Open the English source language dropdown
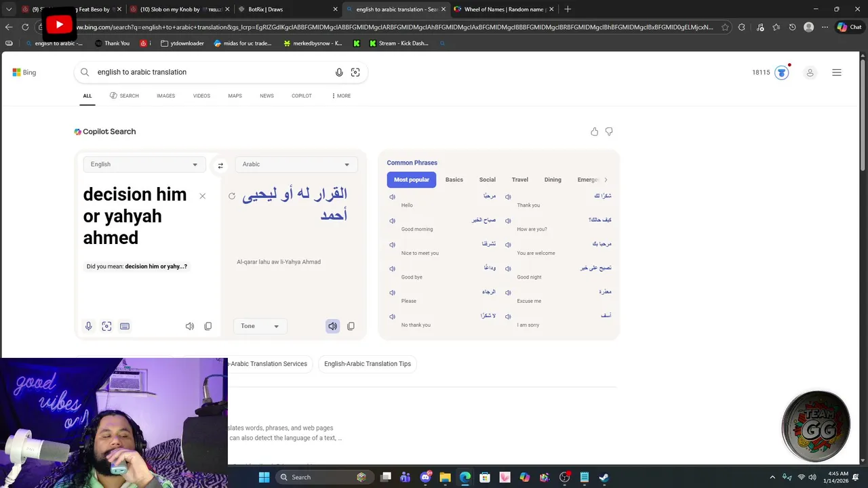Viewport: 868px width, 488px height. point(144,164)
